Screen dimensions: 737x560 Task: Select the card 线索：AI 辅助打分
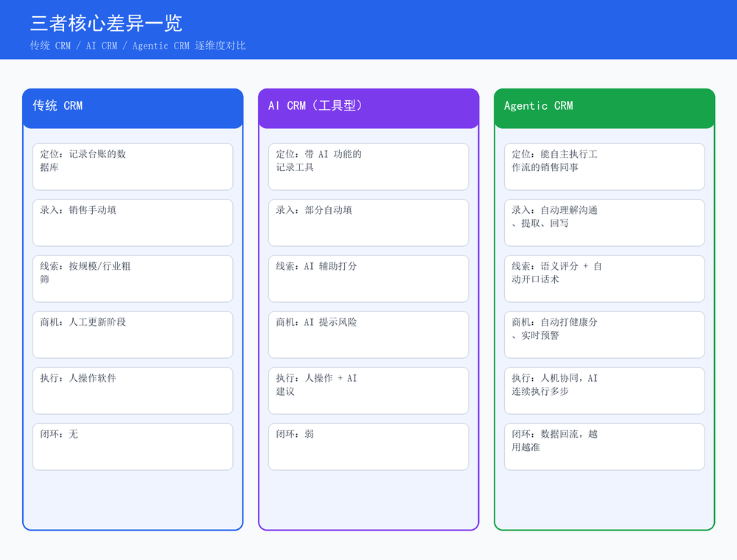click(x=368, y=279)
